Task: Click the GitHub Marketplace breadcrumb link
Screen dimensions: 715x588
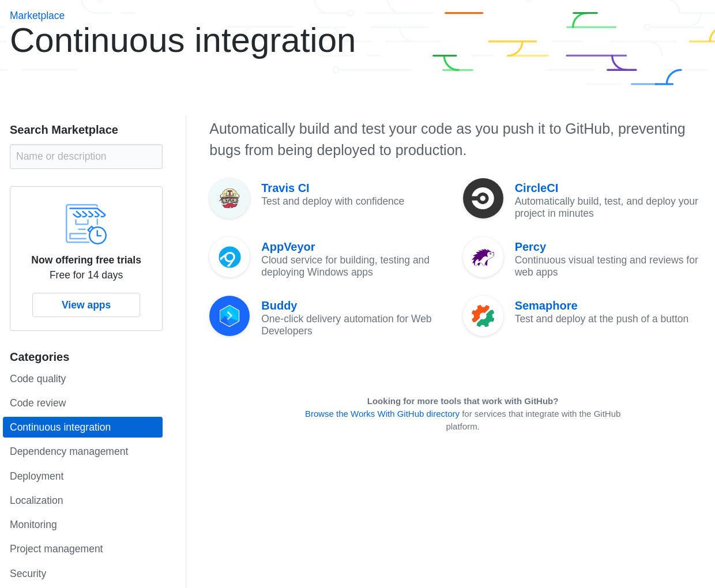Action: pos(37,15)
